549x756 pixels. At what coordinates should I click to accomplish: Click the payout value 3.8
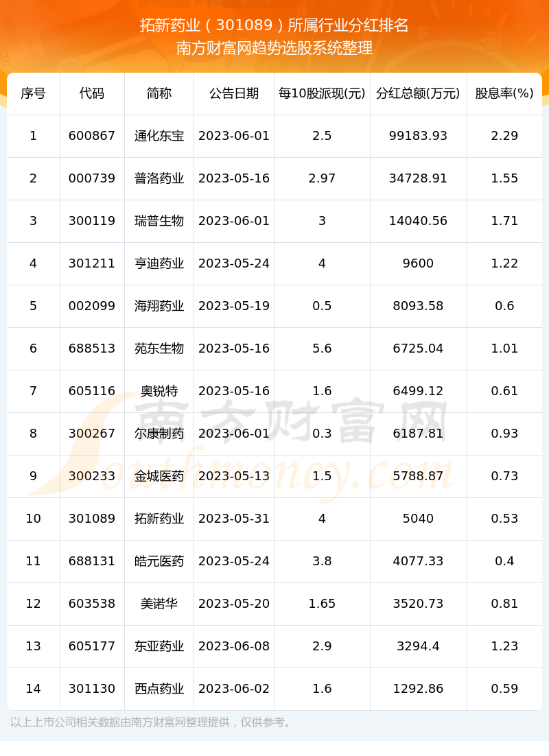tap(322, 560)
